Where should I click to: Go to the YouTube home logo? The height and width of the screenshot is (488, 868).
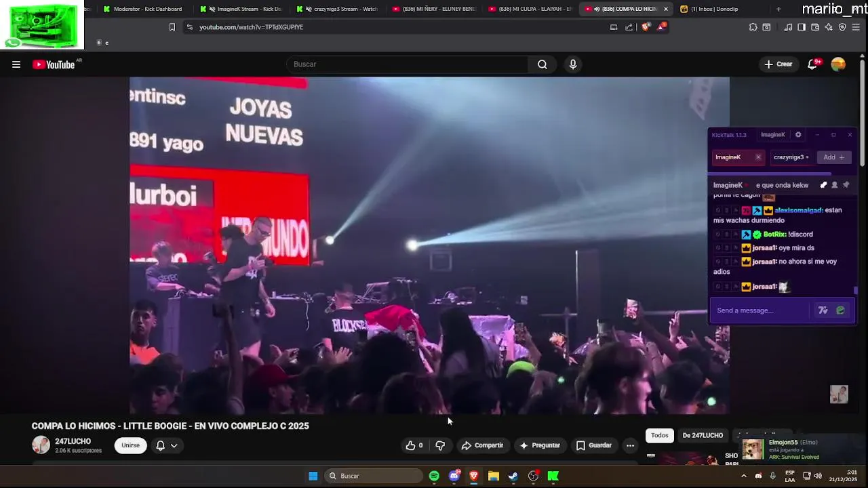pyautogui.click(x=54, y=64)
